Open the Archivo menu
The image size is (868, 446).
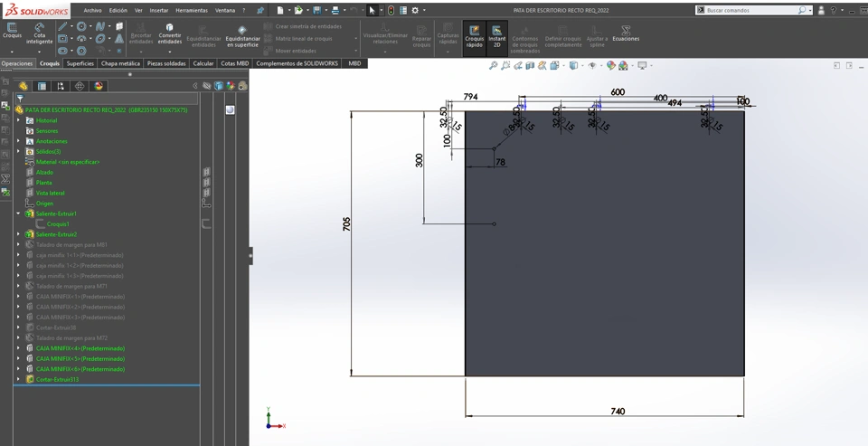coord(92,10)
